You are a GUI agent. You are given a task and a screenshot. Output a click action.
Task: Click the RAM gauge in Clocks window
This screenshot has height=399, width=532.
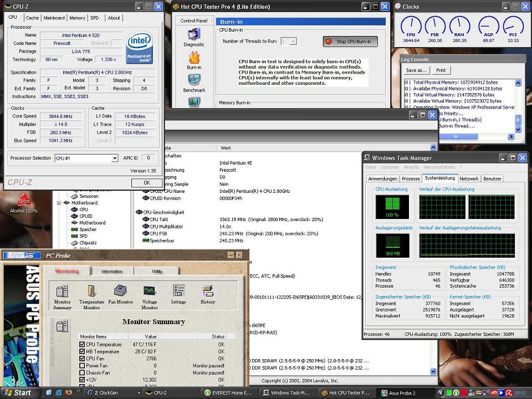pos(459,29)
